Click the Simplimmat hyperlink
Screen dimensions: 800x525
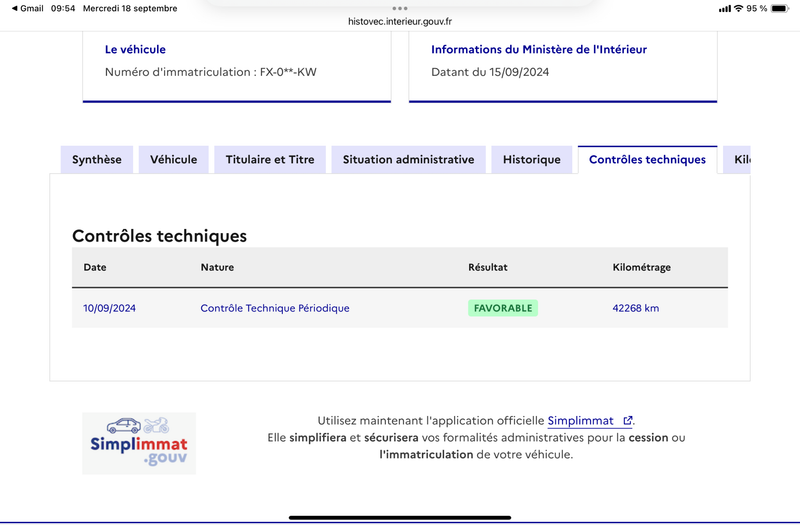click(581, 421)
